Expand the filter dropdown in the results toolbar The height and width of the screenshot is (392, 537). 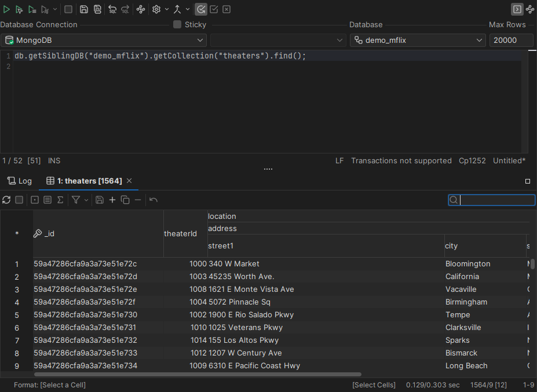pos(86,200)
